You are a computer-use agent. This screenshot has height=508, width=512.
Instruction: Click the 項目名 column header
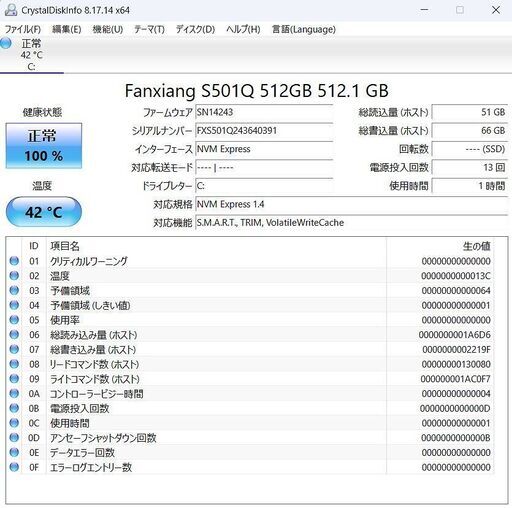click(65, 246)
